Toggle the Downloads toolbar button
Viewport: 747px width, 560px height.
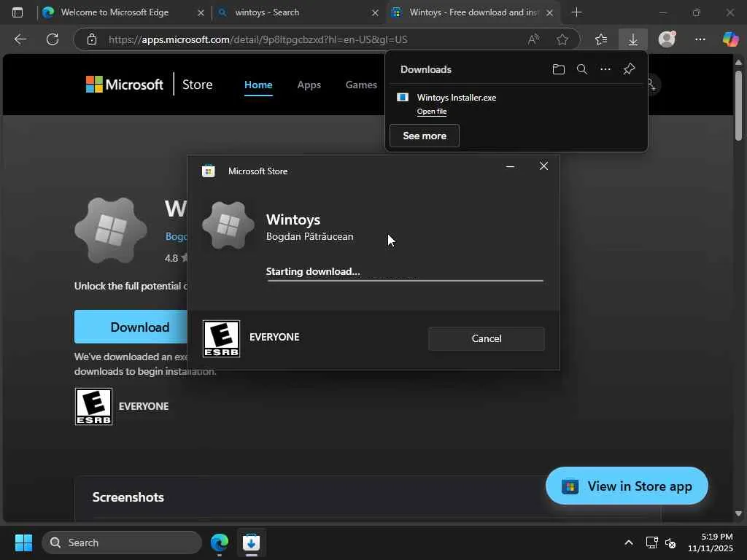[x=632, y=39]
